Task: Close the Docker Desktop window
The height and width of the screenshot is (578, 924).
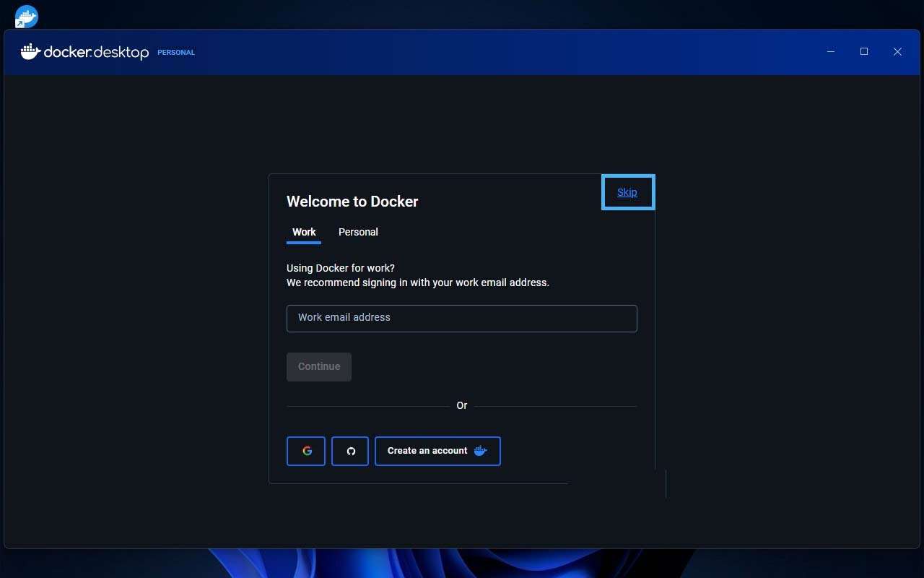Action: [x=897, y=52]
